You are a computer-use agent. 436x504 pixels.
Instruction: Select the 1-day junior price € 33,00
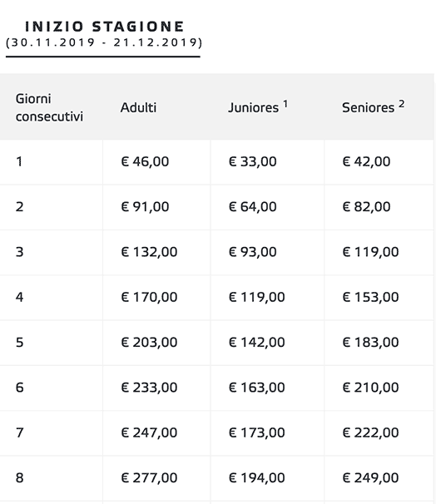(x=253, y=161)
